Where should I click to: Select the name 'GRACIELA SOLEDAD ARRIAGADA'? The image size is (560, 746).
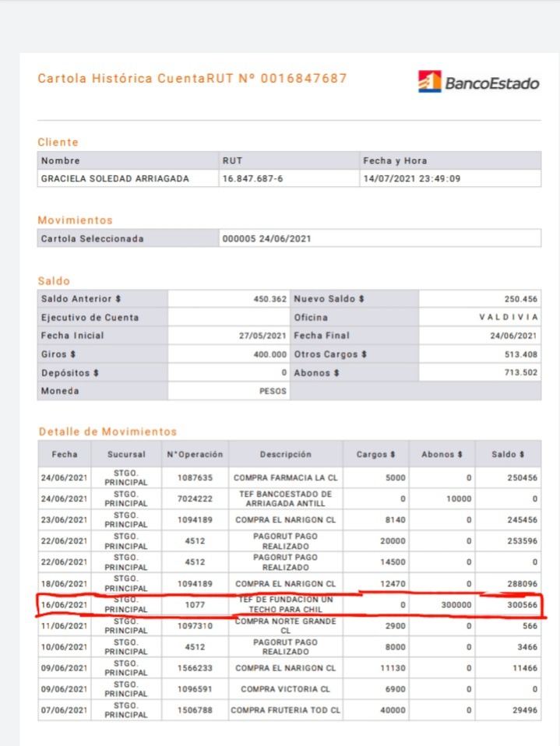115,179
